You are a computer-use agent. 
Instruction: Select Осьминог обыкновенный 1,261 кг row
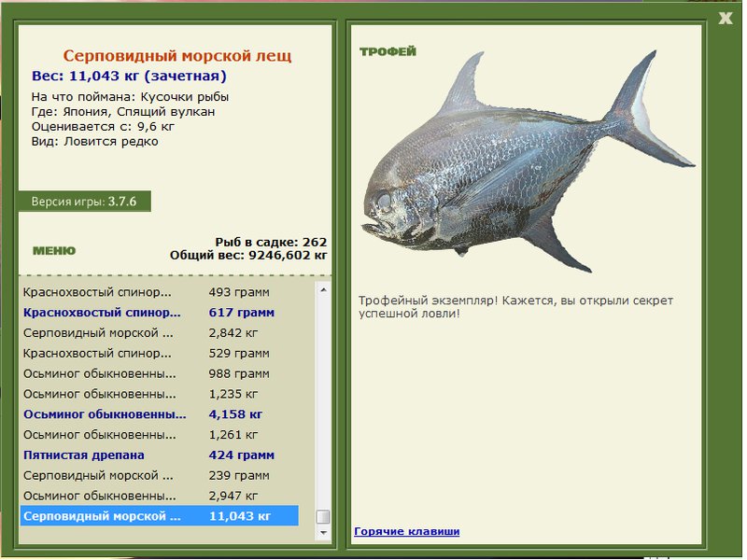(160, 435)
